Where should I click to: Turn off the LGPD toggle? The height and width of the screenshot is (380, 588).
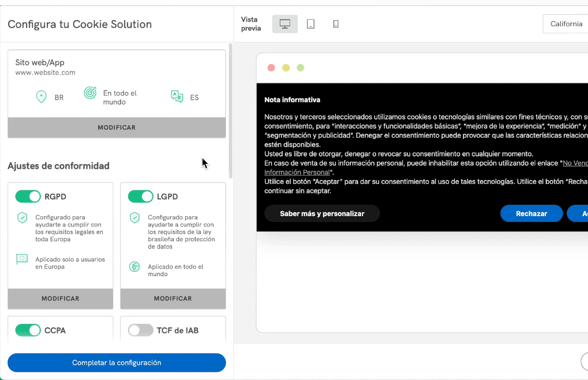click(x=140, y=196)
